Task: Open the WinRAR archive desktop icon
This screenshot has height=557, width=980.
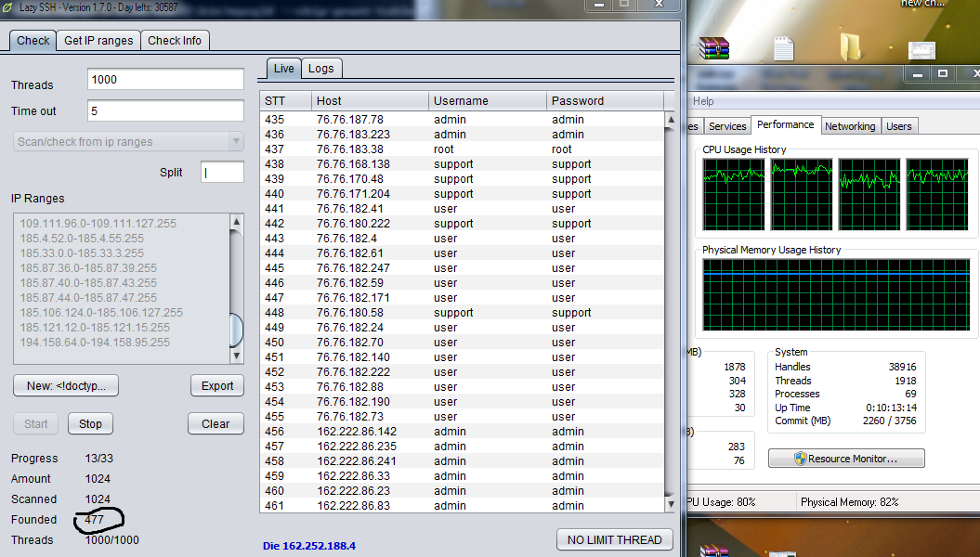Action: pyautogui.click(x=713, y=48)
